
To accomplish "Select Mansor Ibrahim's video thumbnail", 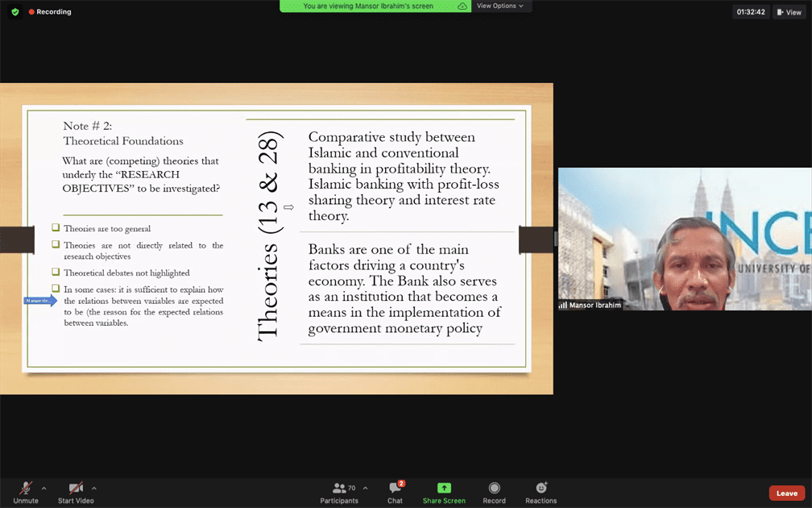I will point(685,239).
